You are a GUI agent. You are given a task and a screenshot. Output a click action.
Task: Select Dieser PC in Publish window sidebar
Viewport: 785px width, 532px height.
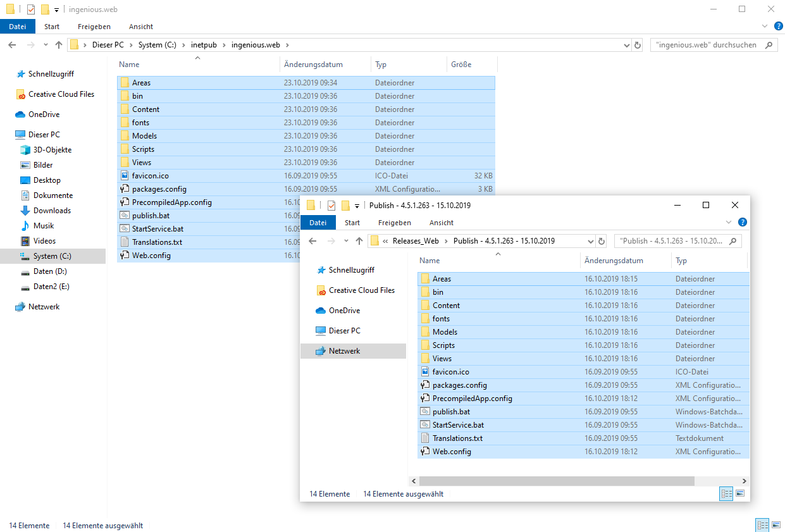(x=345, y=331)
